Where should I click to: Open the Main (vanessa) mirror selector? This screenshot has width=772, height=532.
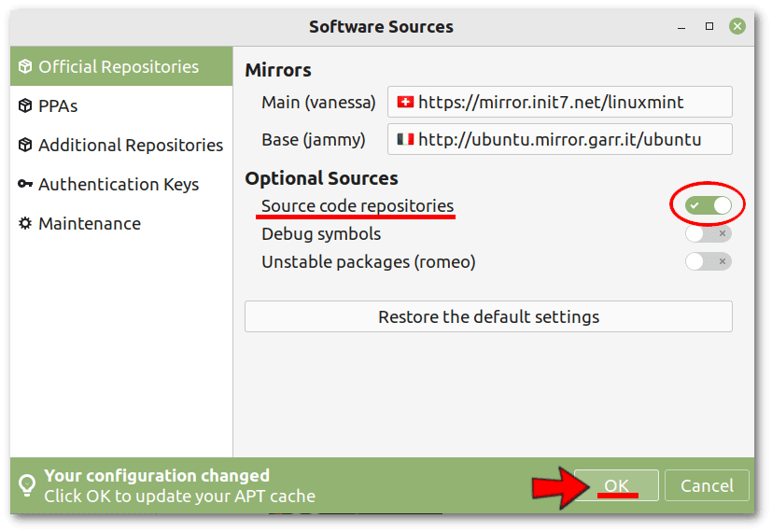point(560,102)
